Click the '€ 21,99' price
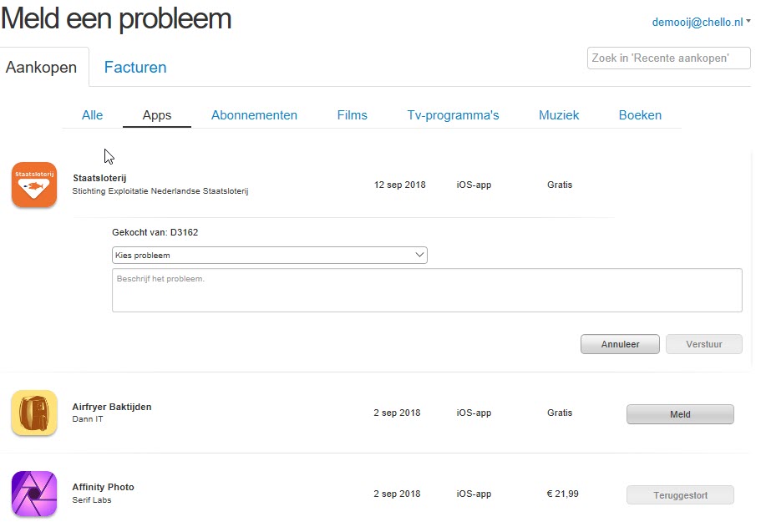Viewport: 761px width, 532px height. (x=562, y=494)
